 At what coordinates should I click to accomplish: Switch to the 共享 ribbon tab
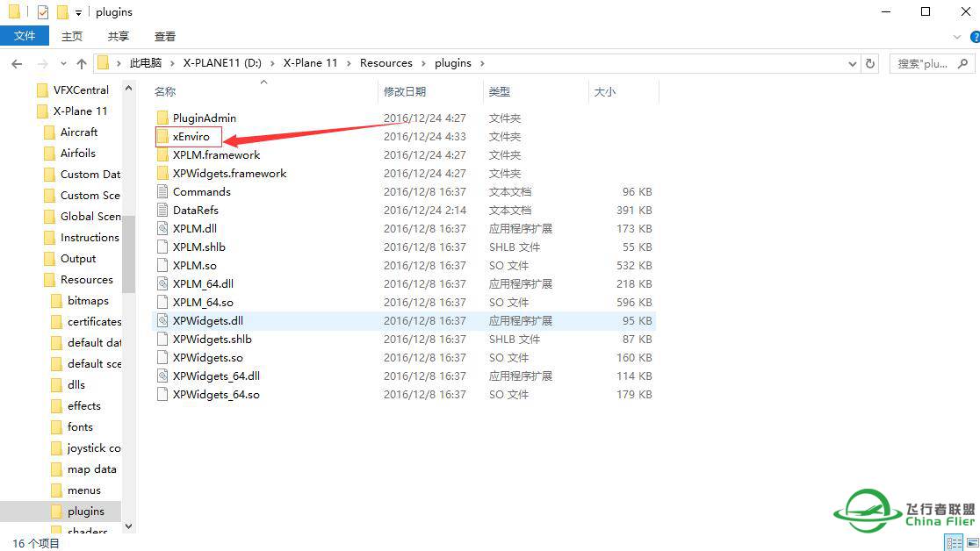click(119, 36)
